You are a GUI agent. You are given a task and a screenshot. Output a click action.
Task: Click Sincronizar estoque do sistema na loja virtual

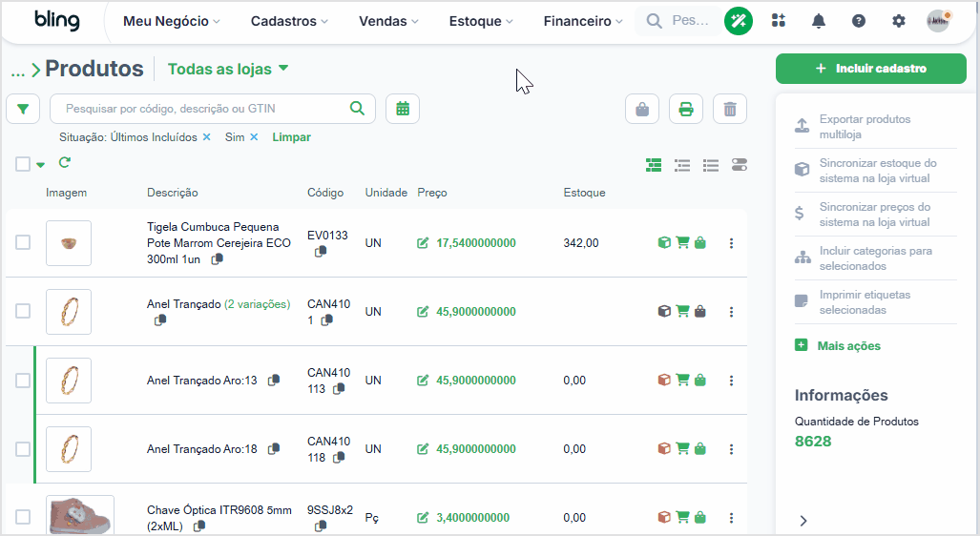pyautogui.click(x=875, y=171)
